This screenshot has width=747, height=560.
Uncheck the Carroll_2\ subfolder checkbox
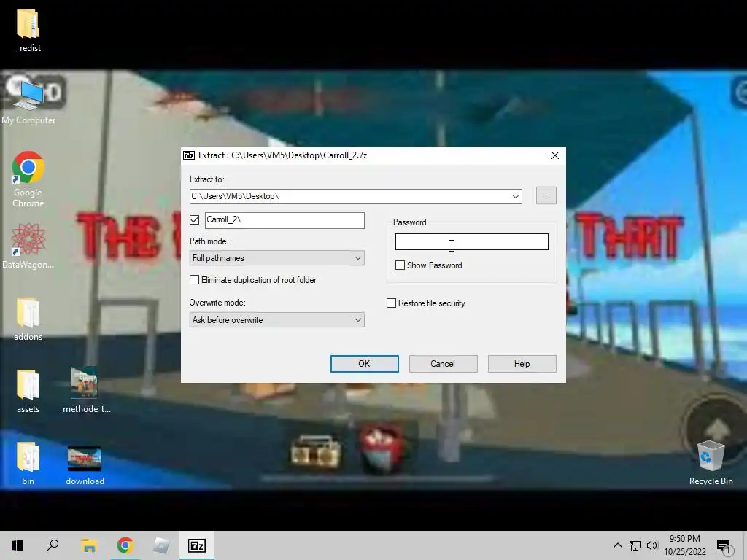[x=194, y=219]
